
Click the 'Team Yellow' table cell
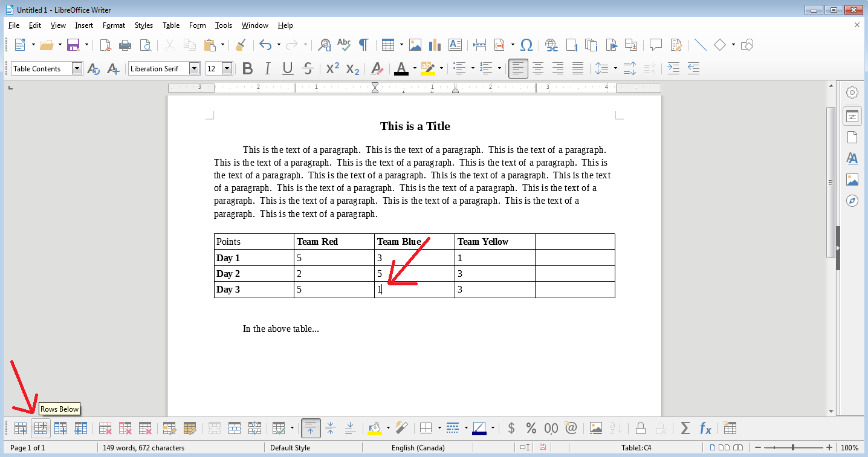[495, 242]
